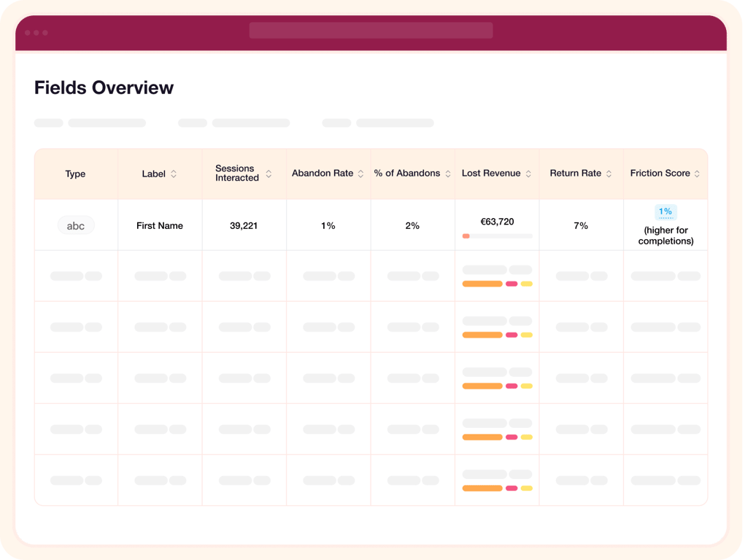Select the €63,720 lost revenue amount
This screenshot has width=756, height=560.
pos(497,222)
